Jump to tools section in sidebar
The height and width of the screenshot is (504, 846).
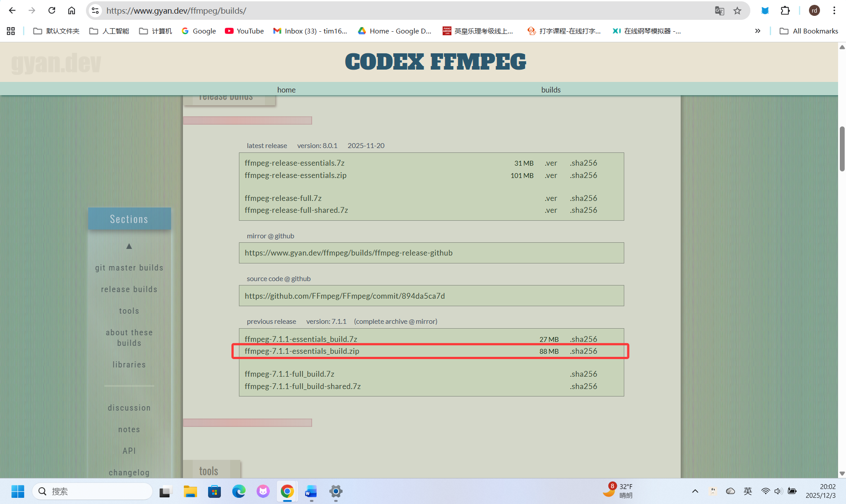pos(129,311)
